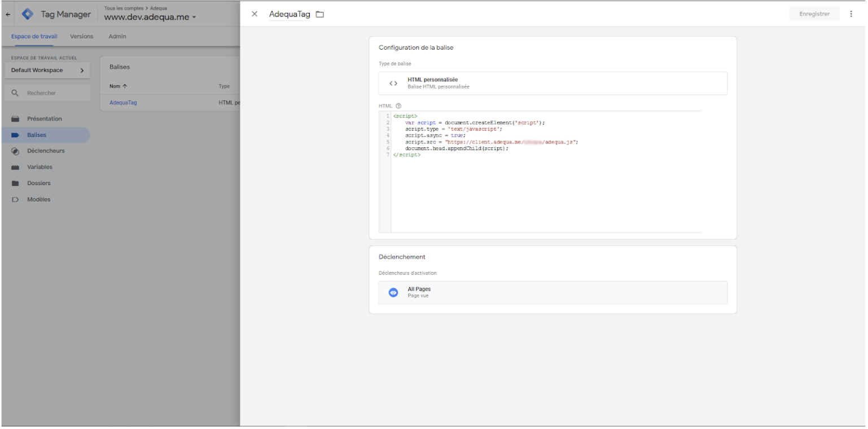The width and height of the screenshot is (868, 429).
Task: Close the AdequaTag editor panel
Action: 255,14
